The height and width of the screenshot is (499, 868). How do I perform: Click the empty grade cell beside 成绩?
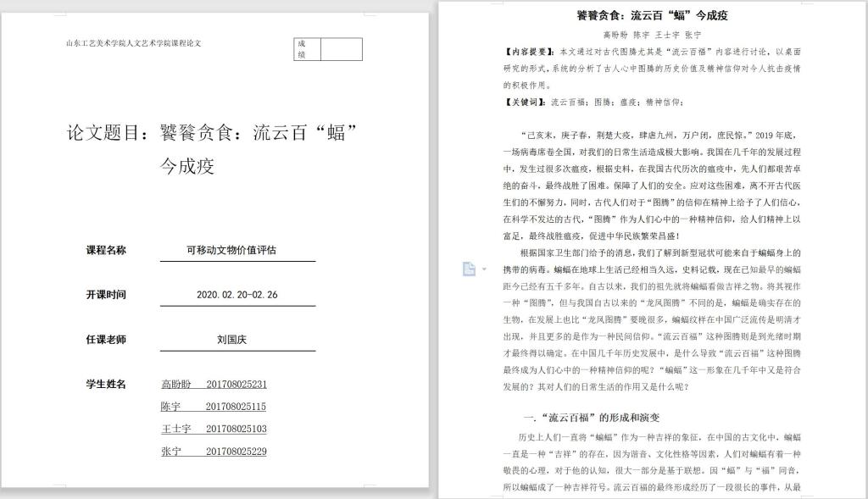pyautogui.click(x=341, y=49)
